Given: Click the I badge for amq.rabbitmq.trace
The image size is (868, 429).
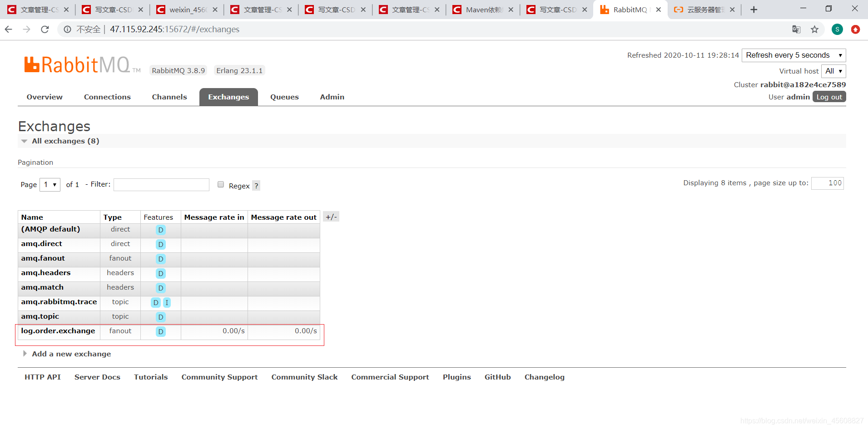Looking at the screenshot, I should point(167,303).
